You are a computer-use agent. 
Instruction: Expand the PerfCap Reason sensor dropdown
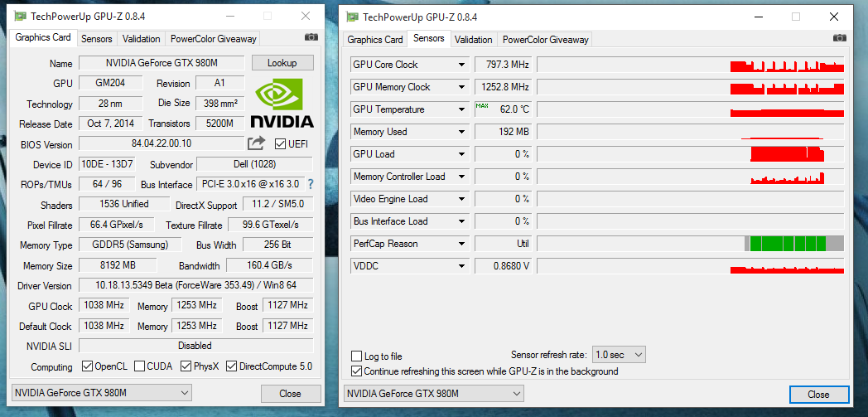461,244
